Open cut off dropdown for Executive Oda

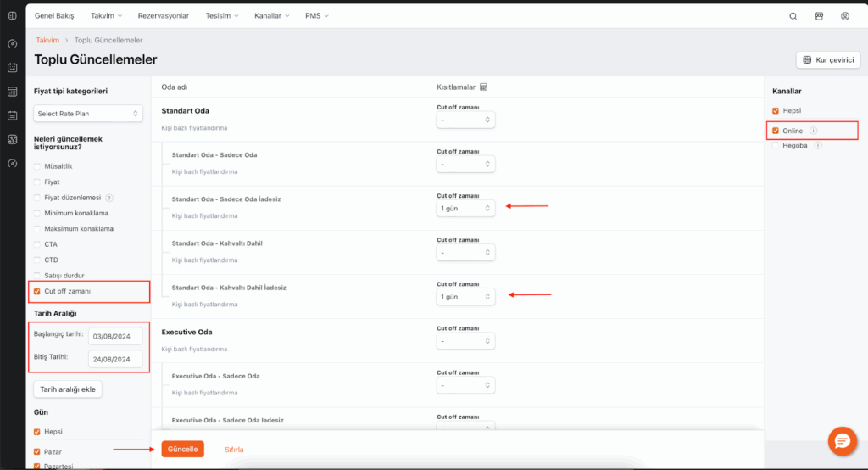click(x=465, y=341)
